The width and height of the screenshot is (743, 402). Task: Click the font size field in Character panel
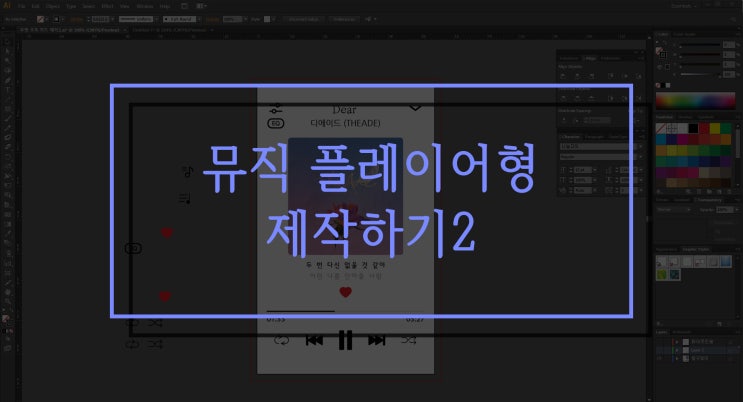point(582,170)
